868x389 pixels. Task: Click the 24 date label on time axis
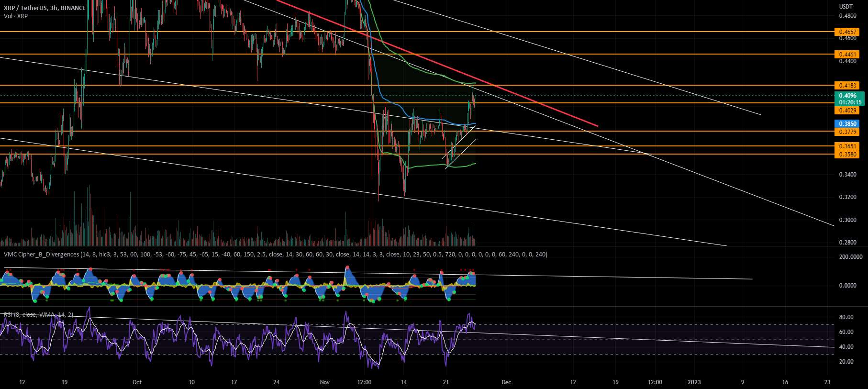276,382
